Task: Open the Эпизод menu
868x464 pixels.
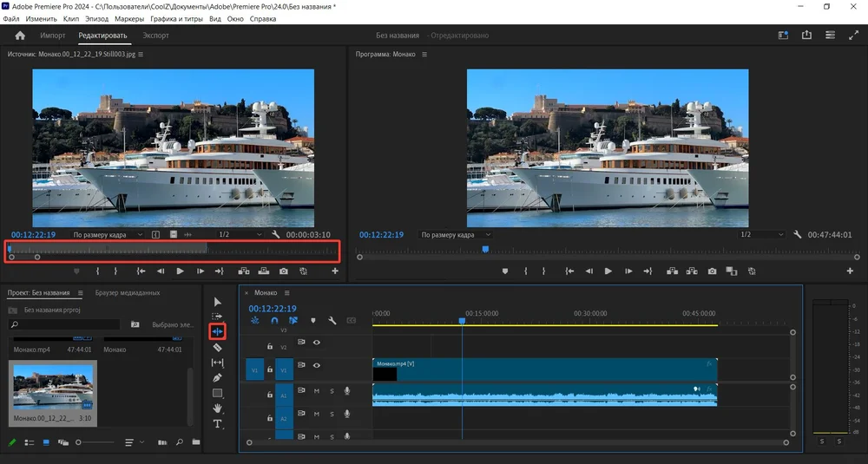Action: click(98, 18)
